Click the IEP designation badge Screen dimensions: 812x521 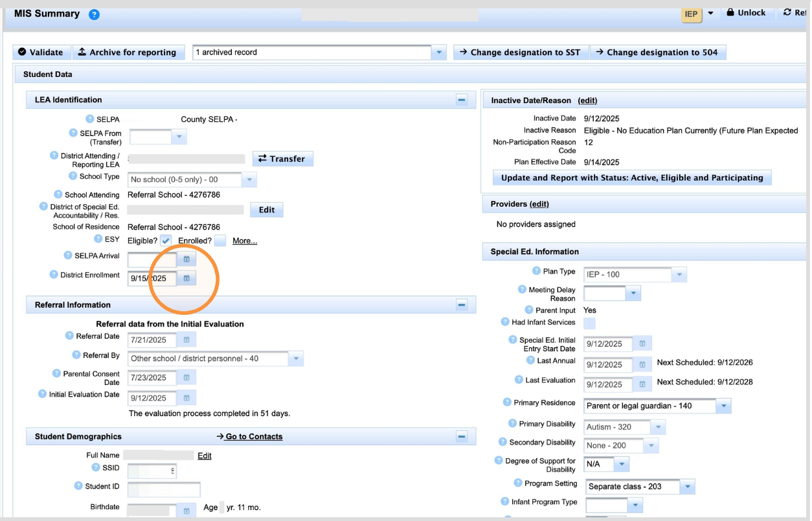tap(692, 14)
